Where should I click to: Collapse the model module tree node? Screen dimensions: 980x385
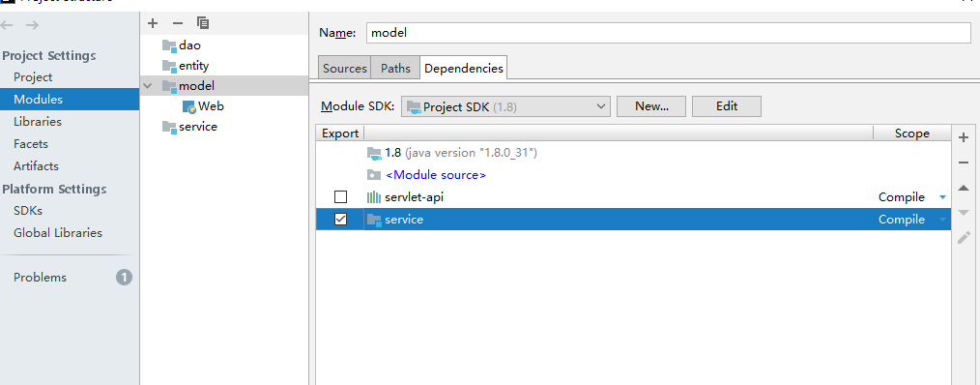[148, 86]
